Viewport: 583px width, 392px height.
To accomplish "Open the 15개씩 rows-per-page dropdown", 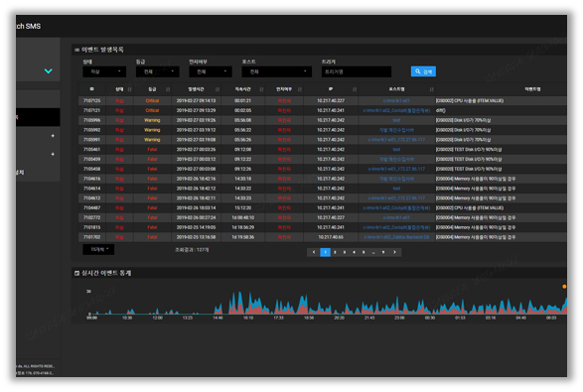I will (98, 250).
